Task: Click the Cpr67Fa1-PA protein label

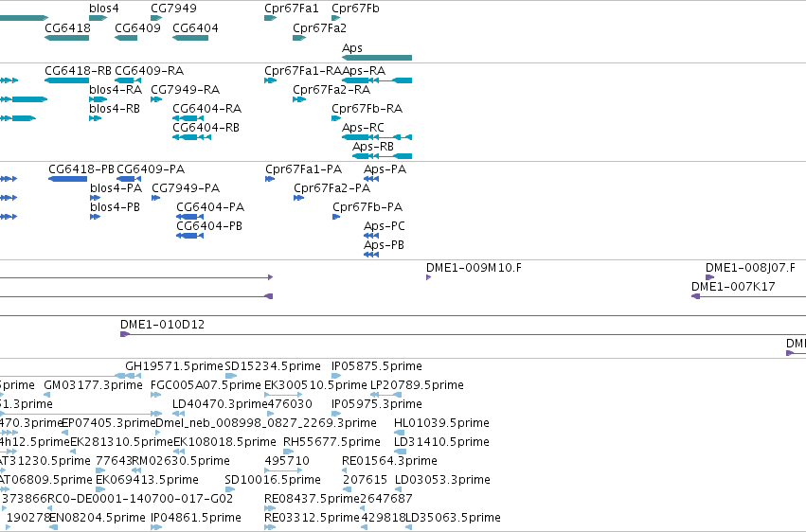Action: tap(304, 168)
